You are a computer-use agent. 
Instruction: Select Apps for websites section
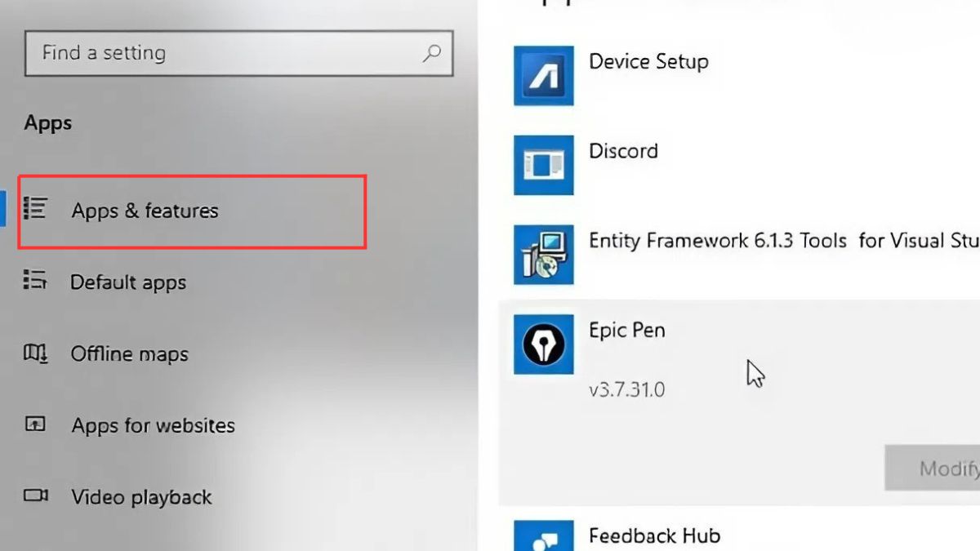pos(153,426)
